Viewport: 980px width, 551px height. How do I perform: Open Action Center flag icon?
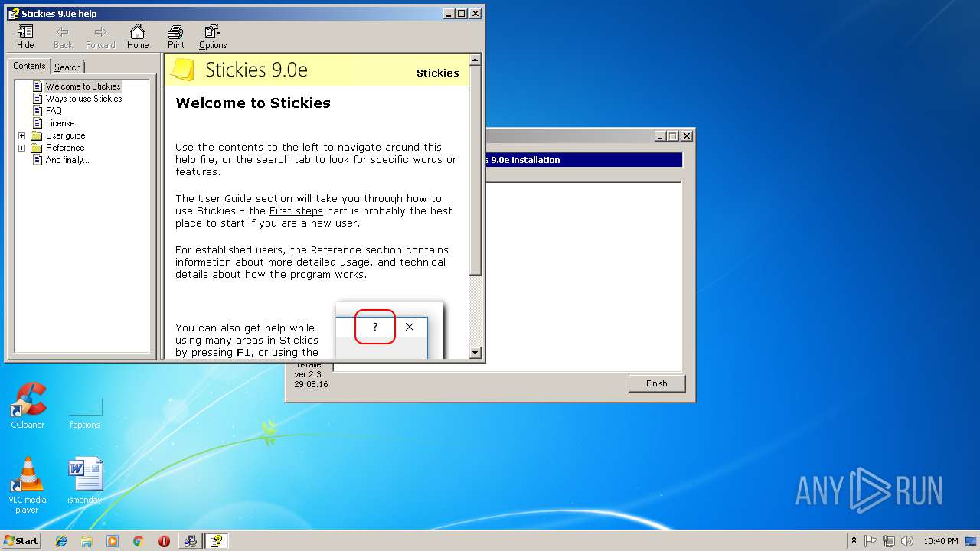871,541
